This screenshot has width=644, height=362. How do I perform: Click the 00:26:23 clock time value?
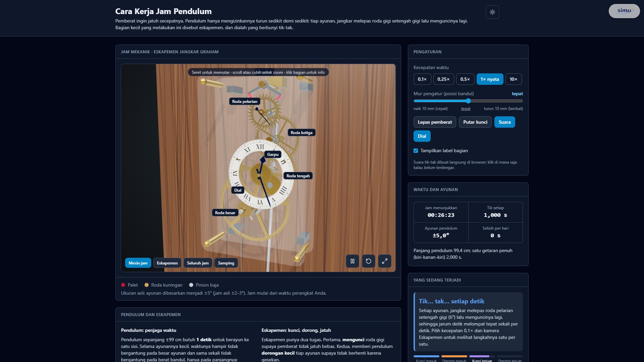pyautogui.click(x=441, y=215)
